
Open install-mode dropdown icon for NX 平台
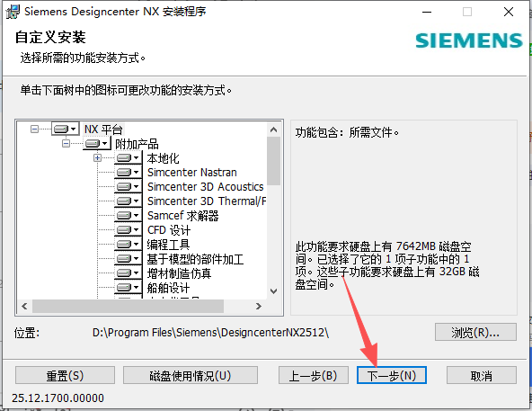(x=65, y=129)
